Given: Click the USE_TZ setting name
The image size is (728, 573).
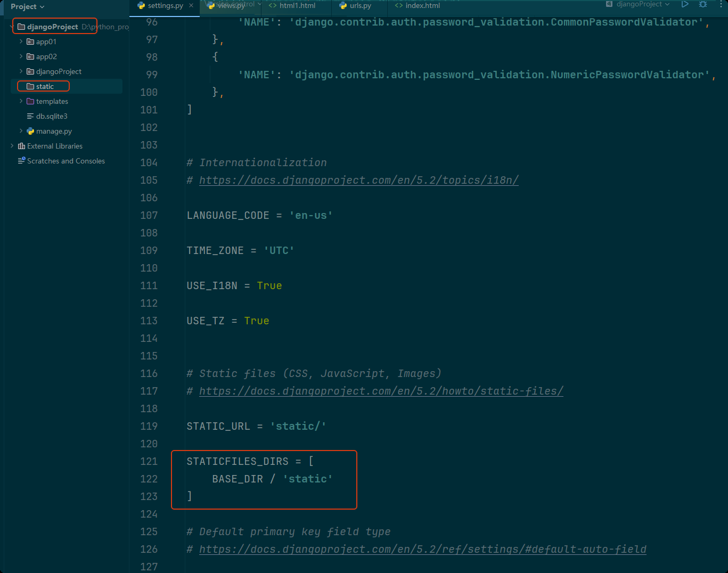Looking at the screenshot, I should [206, 321].
